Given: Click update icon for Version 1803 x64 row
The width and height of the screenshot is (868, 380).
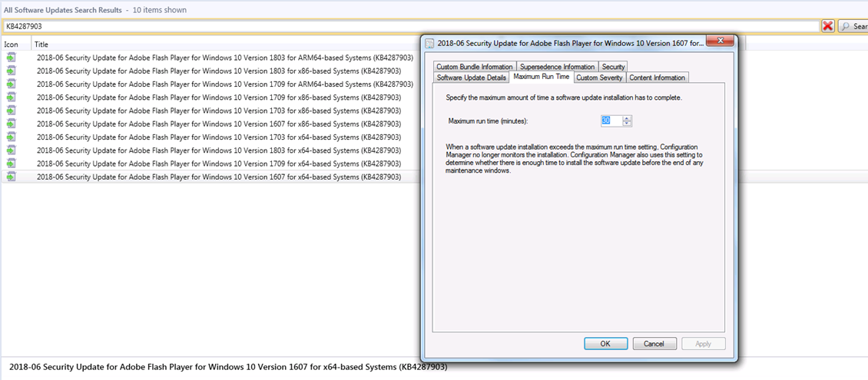Looking at the screenshot, I should click(x=11, y=150).
